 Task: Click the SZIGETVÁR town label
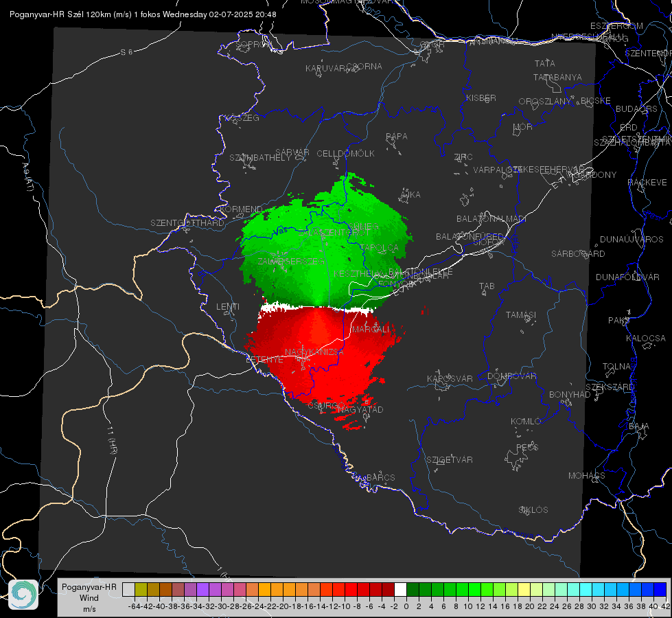[x=450, y=460]
